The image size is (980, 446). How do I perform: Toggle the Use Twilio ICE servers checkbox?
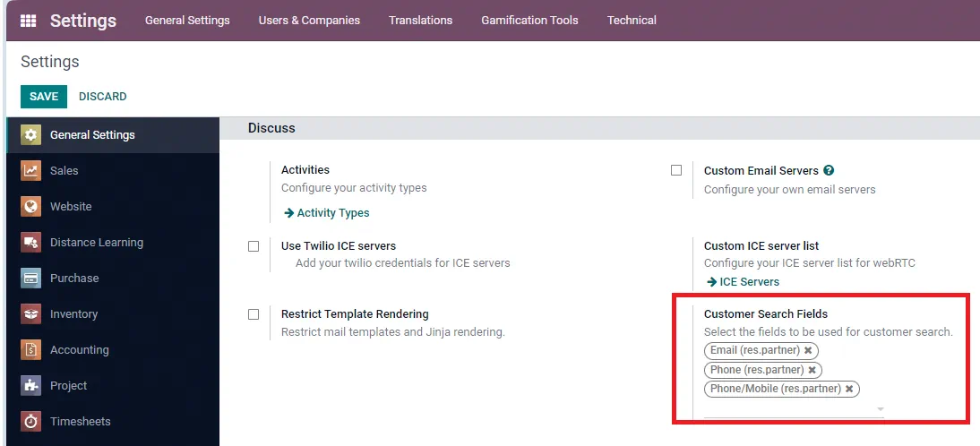(254, 246)
